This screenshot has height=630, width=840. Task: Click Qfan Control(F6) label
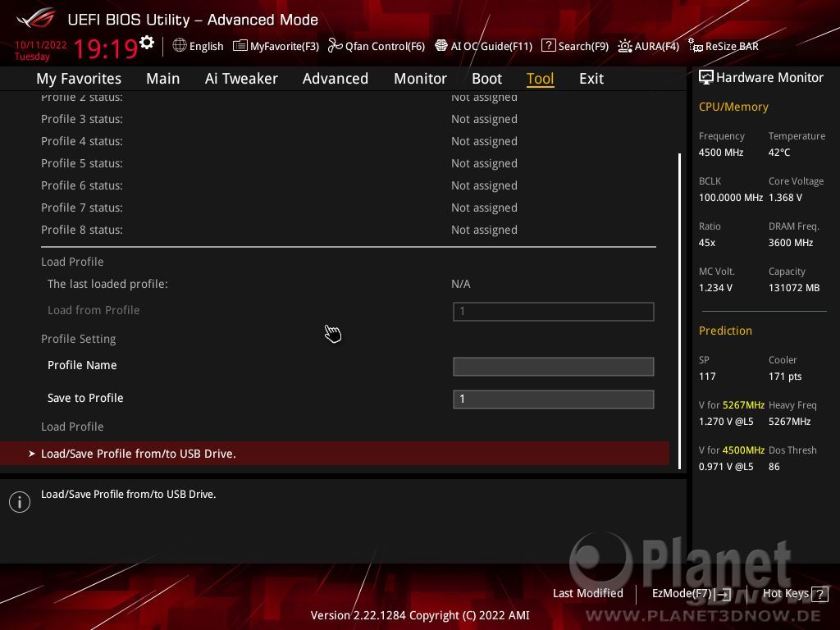385,47
